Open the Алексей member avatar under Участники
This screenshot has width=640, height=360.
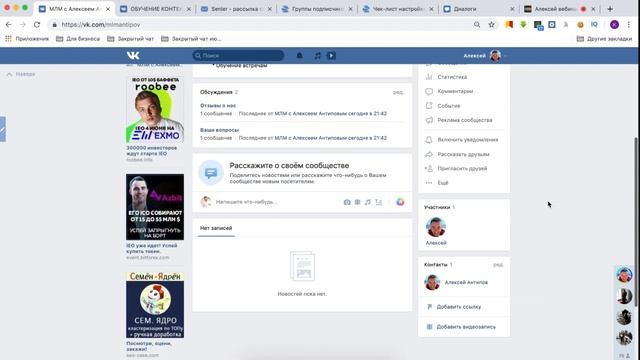[x=436, y=227]
